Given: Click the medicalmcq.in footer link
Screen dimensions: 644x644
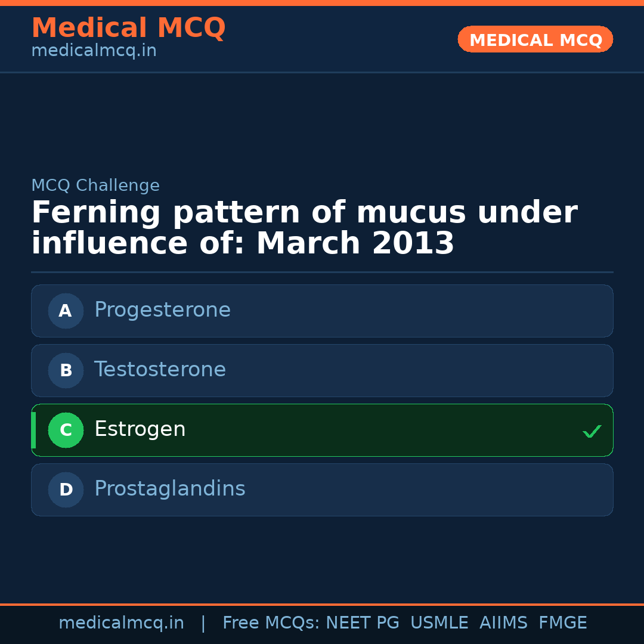Looking at the screenshot, I should pyautogui.click(x=122, y=623).
